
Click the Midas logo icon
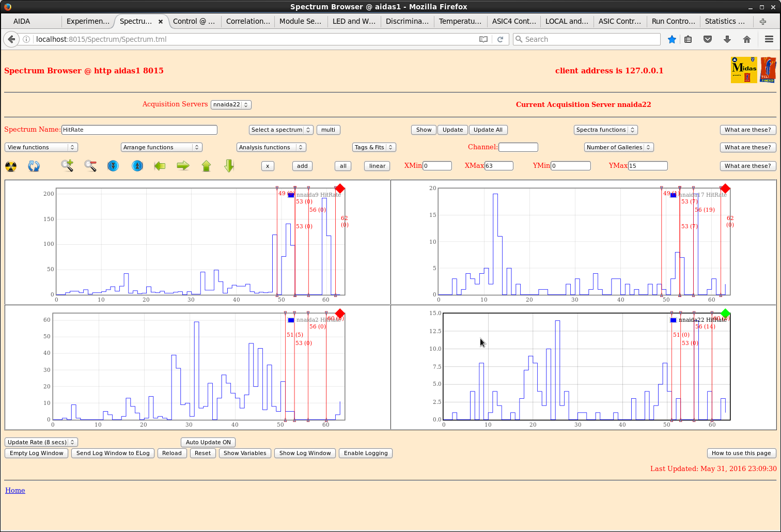(744, 70)
